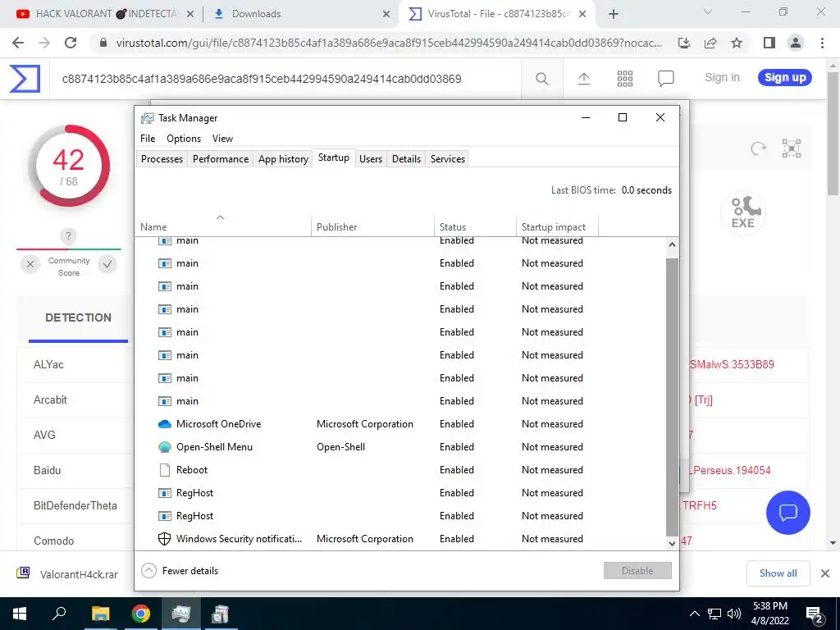Viewport: 840px width, 630px height.
Task: Show hidden tray icons chevron
Action: click(x=694, y=614)
